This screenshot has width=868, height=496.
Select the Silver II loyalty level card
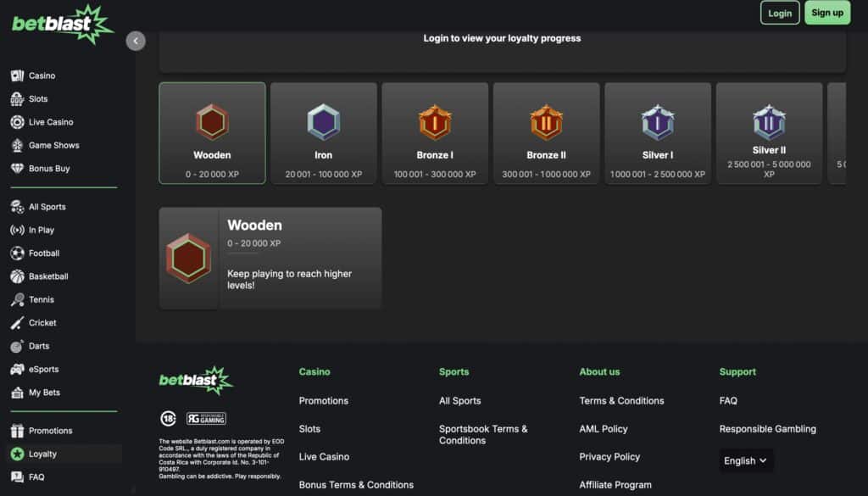coord(769,133)
